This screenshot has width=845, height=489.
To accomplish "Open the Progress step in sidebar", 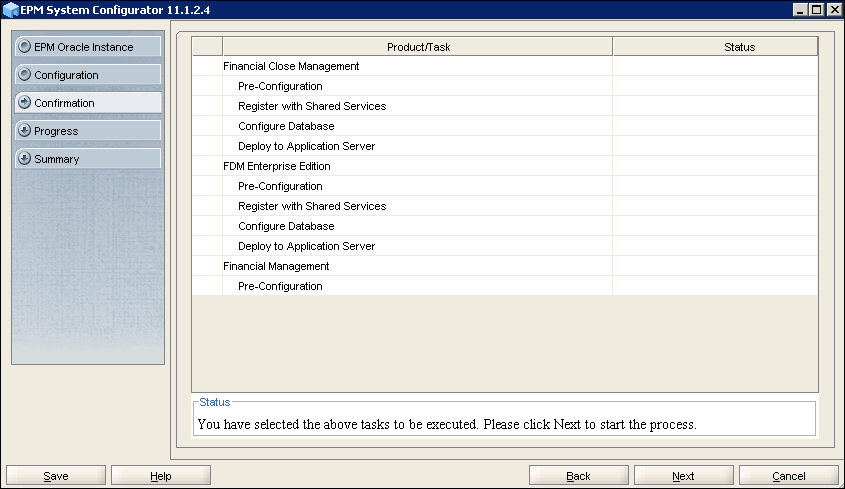I will [x=86, y=131].
